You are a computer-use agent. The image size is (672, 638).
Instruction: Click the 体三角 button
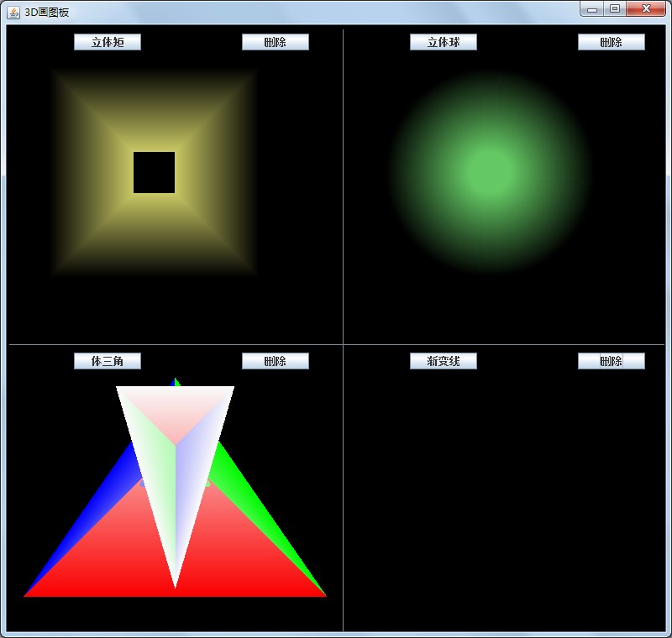click(108, 361)
